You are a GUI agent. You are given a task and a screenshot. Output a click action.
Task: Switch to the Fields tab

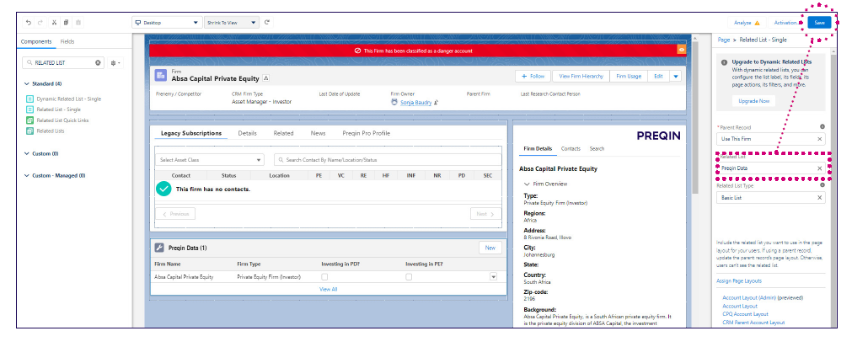67,41
